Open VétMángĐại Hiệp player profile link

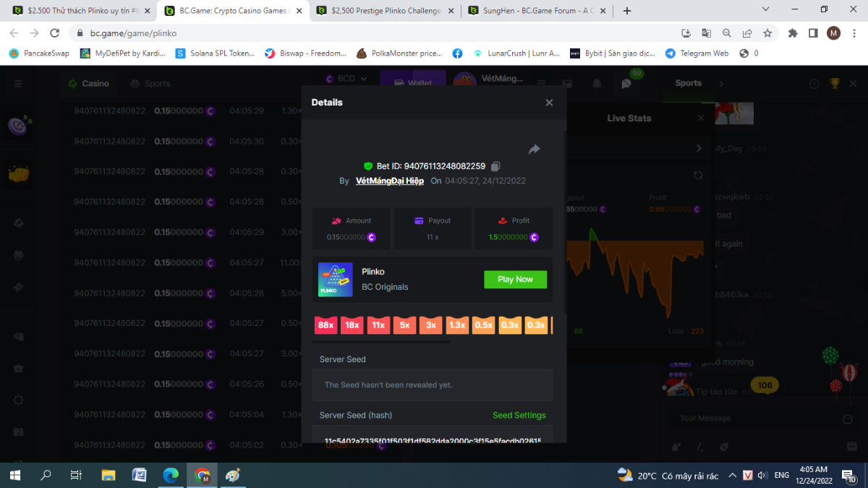click(390, 181)
